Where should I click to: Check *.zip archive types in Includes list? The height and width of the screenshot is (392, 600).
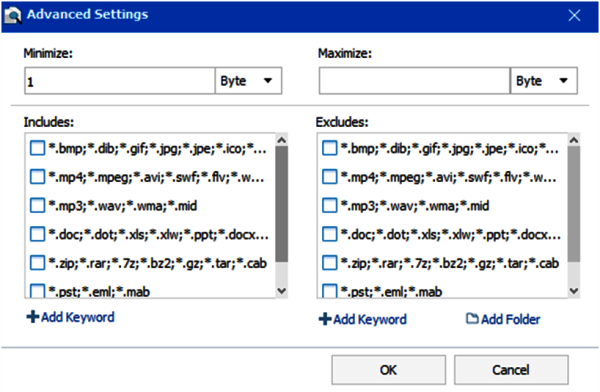(x=38, y=263)
